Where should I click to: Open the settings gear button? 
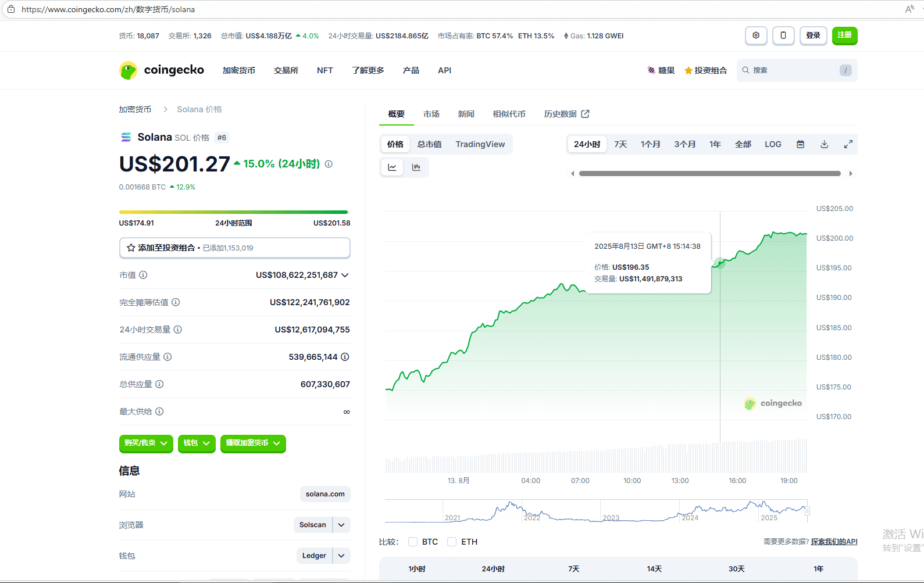[x=756, y=35]
